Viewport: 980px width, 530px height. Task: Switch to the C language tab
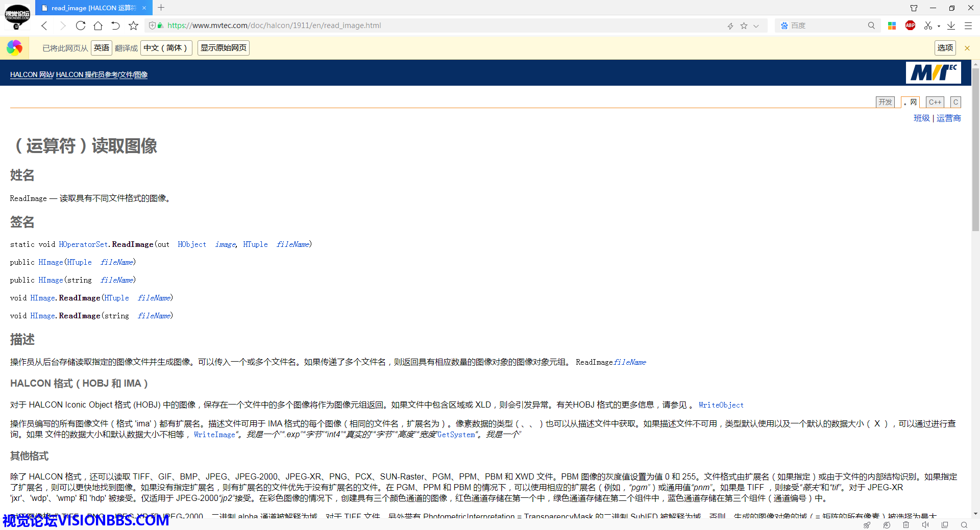coord(955,102)
